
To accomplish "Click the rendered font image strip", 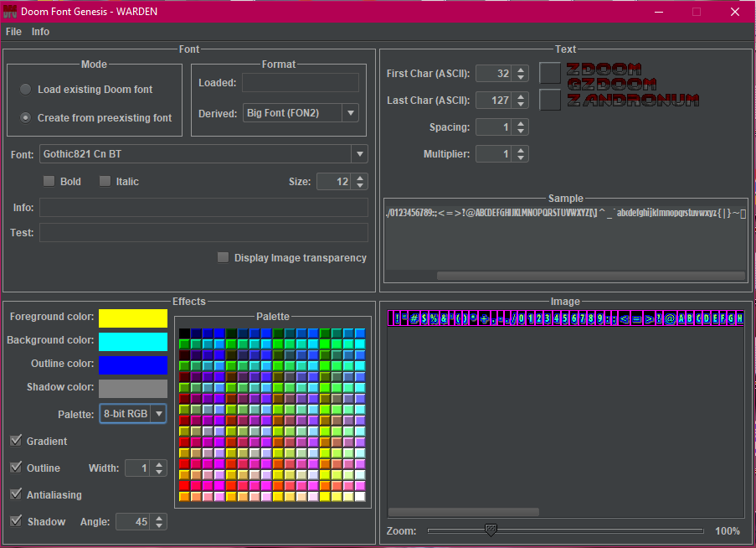I will [x=566, y=318].
